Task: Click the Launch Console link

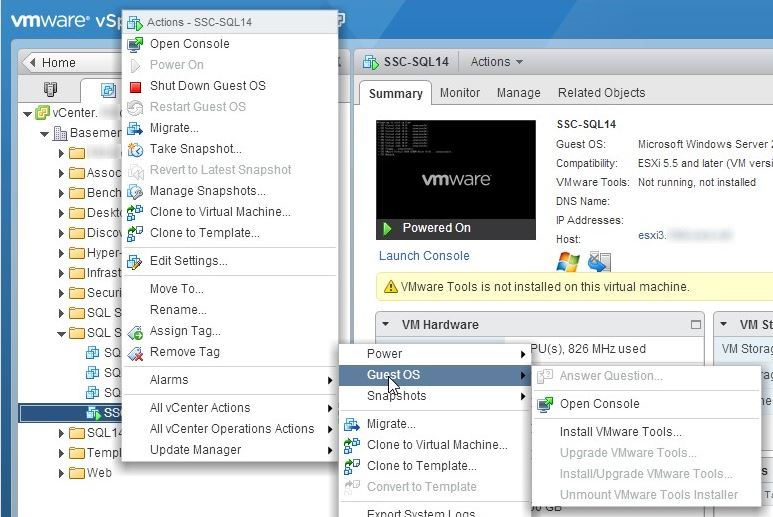Action: coord(424,256)
